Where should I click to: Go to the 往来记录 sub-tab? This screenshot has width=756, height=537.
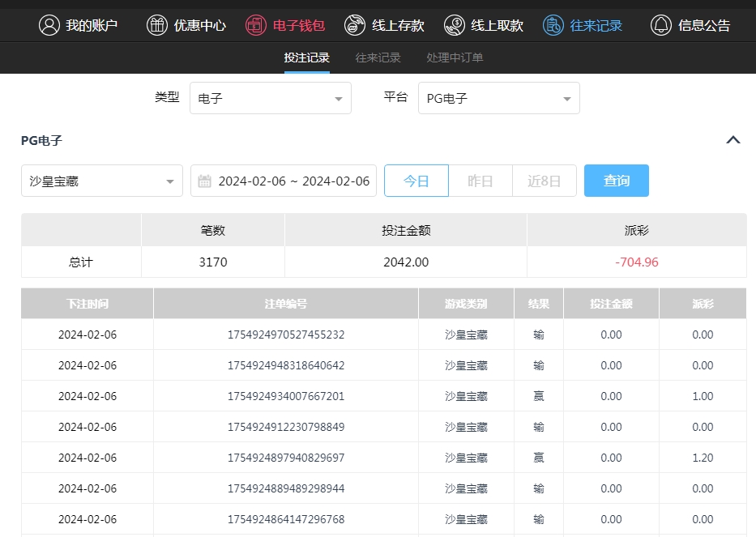click(x=378, y=58)
